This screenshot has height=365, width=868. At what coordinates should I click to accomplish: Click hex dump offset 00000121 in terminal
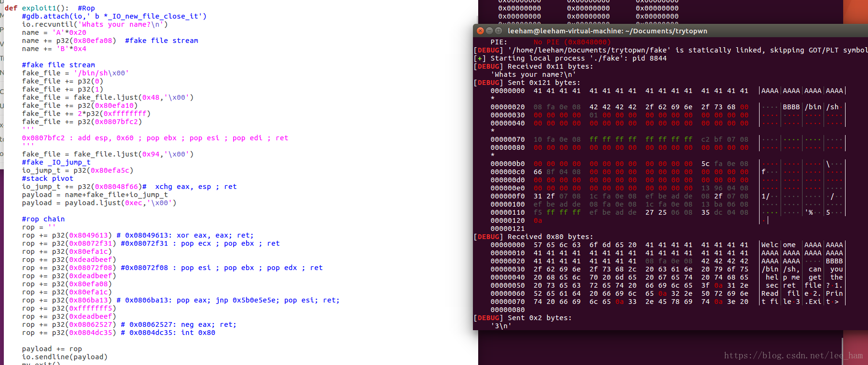coord(507,229)
